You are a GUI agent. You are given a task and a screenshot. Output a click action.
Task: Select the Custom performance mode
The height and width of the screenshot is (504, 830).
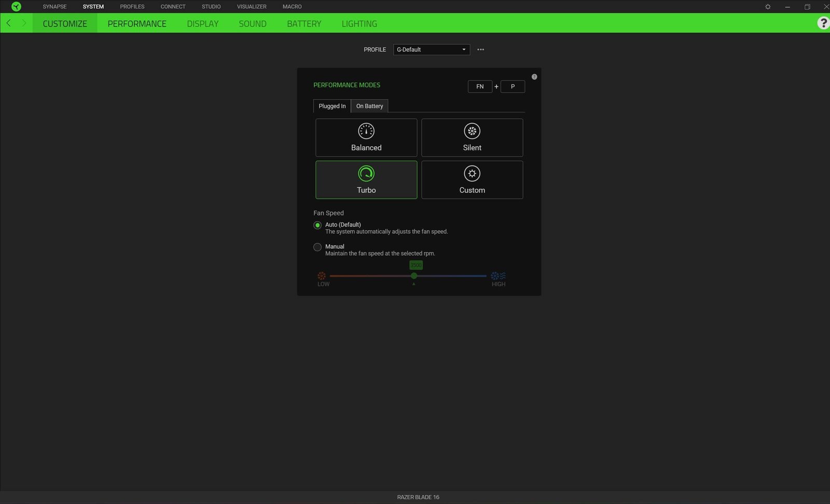coord(472,180)
